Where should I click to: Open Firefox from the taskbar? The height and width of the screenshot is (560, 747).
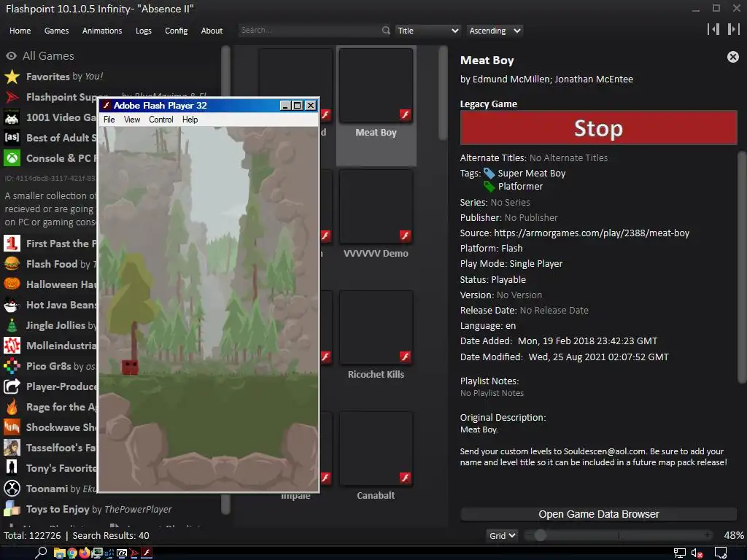tap(85, 553)
